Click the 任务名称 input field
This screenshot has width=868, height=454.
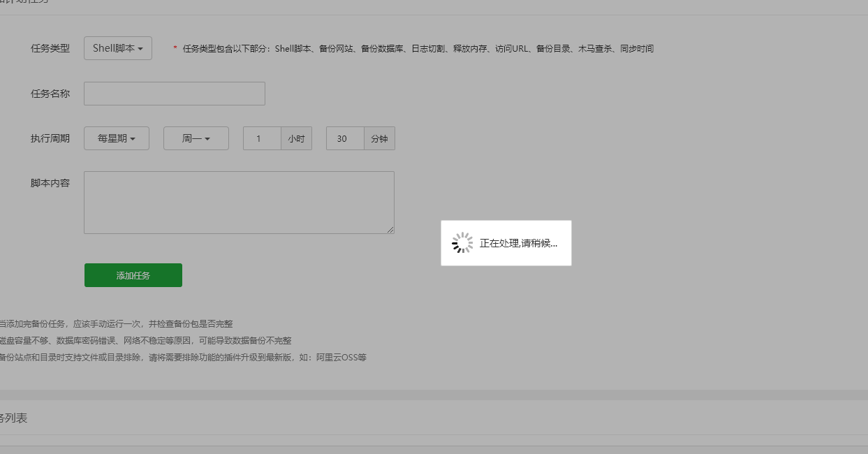(x=175, y=94)
